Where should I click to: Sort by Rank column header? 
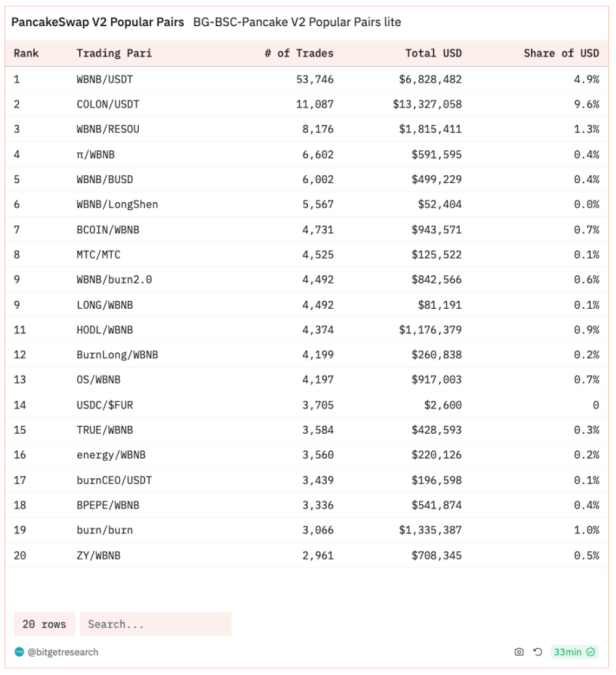coord(26,53)
